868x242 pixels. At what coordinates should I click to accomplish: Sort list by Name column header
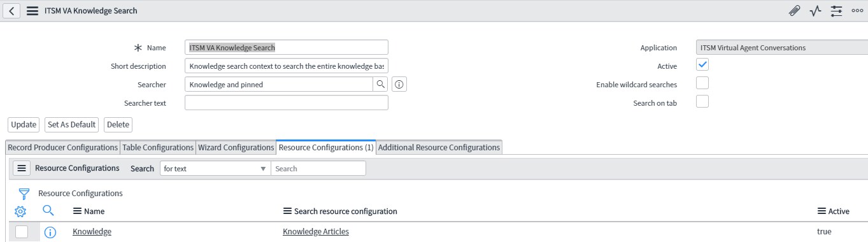point(94,211)
